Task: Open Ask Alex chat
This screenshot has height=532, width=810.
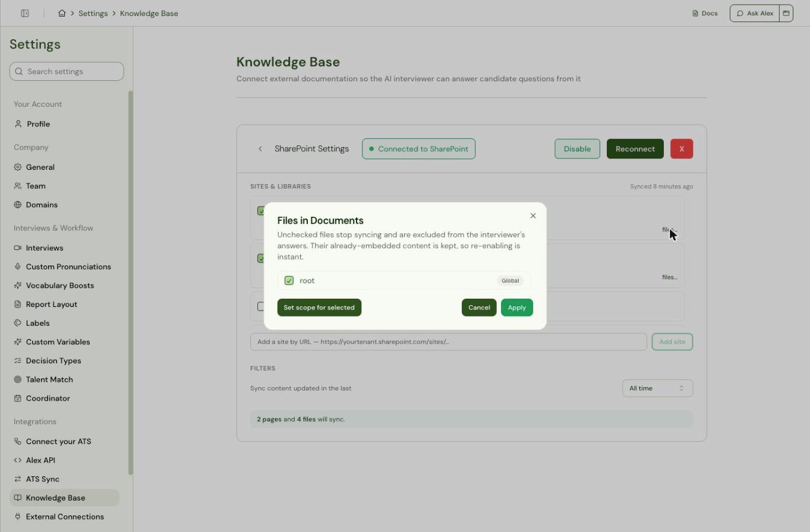Action: 755,13
